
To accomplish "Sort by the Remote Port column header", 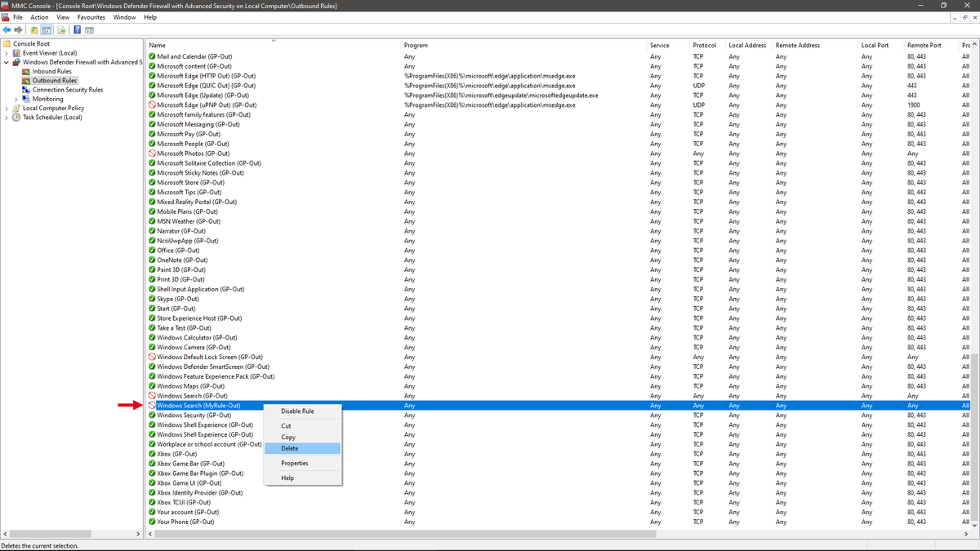I will coord(931,45).
